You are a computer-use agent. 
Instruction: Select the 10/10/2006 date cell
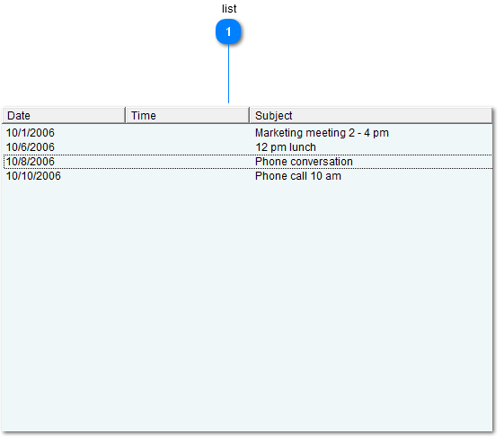33,176
